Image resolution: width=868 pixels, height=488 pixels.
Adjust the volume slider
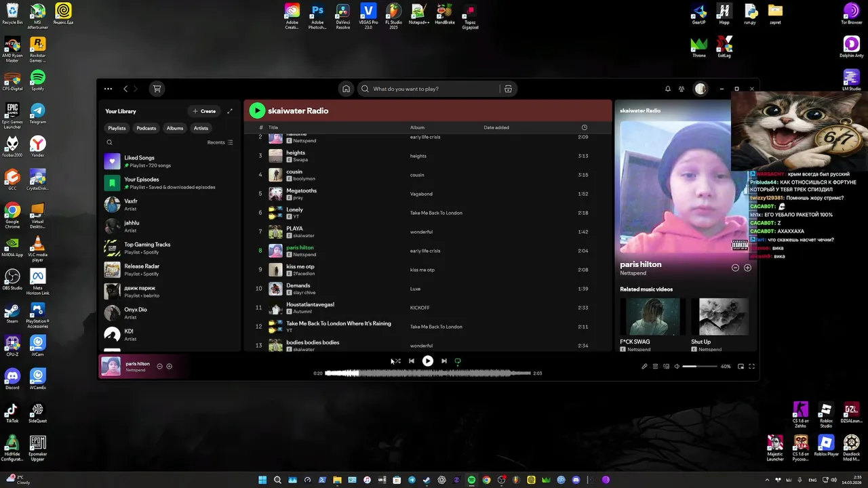(700, 367)
